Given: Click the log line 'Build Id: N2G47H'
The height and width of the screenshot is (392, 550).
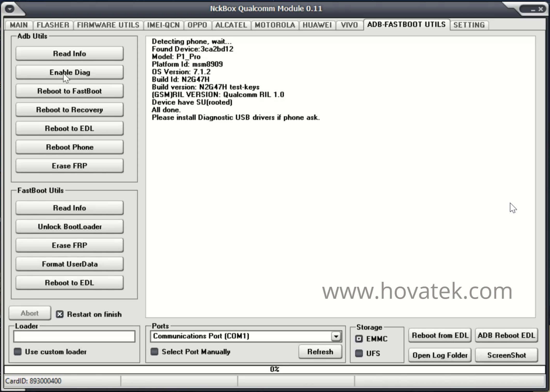Looking at the screenshot, I should 180,79.
